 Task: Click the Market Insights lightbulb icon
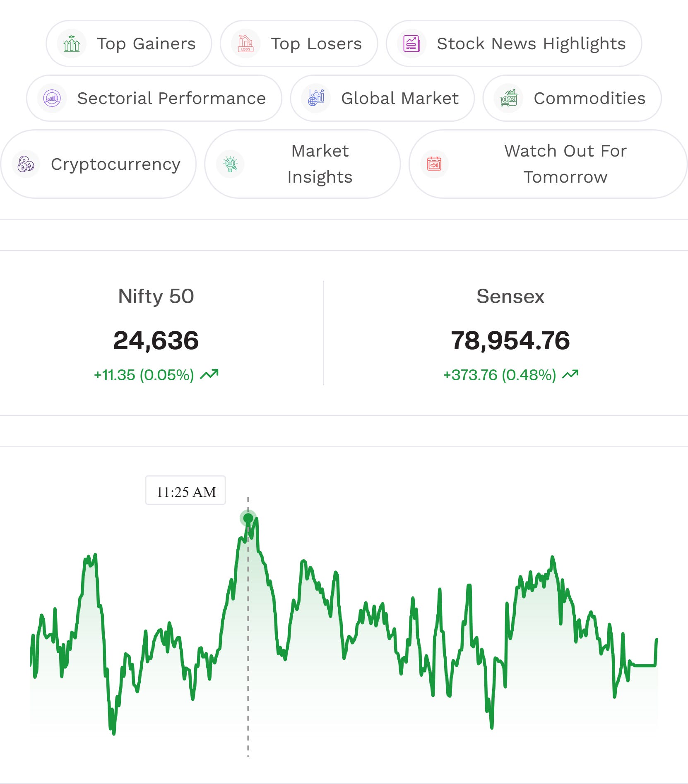pyautogui.click(x=230, y=164)
